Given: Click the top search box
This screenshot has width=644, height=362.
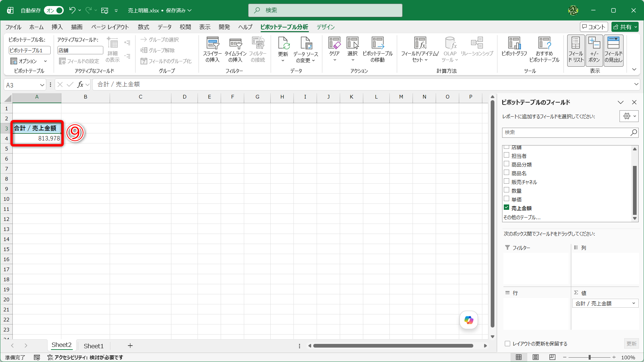Looking at the screenshot, I should pyautogui.click(x=325, y=10).
